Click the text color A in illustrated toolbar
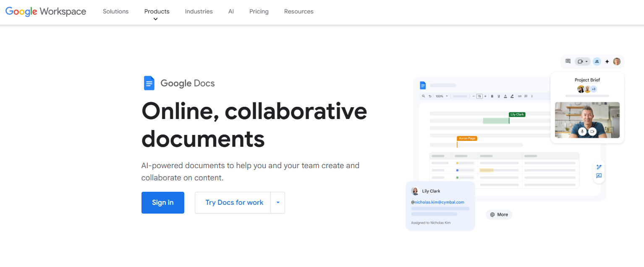 coord(505,96)
